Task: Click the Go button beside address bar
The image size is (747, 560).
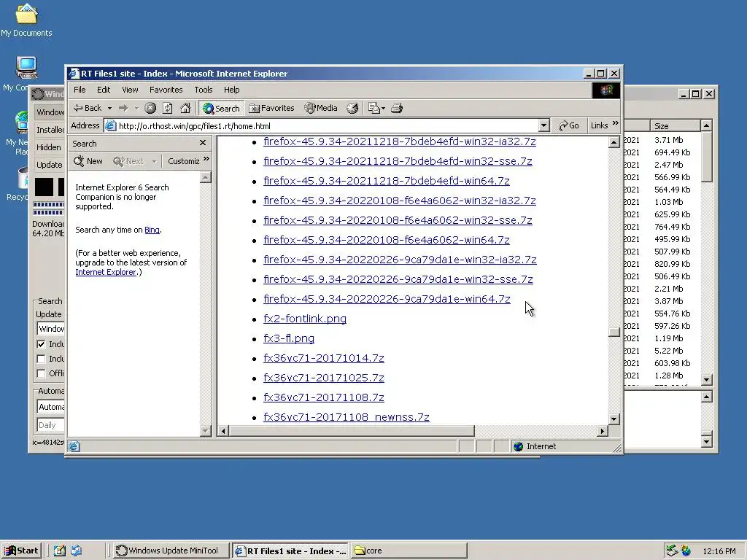Action: click(569, 125)
